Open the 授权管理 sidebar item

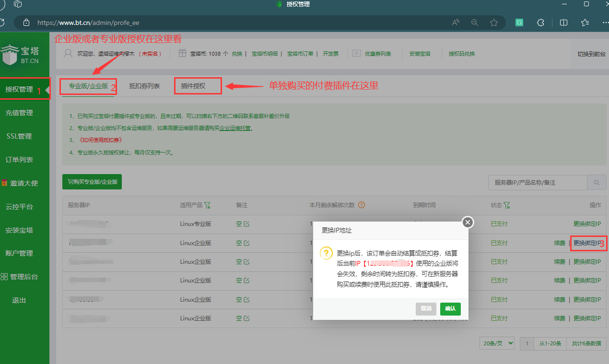point(19,89)
